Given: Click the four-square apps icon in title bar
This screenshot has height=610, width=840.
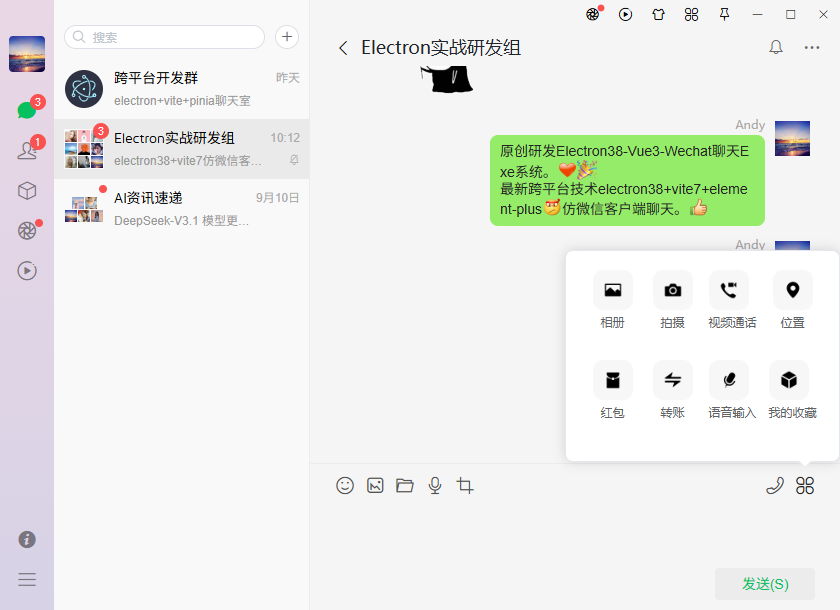Looking at the screenshot, I should tap(692, 14).
